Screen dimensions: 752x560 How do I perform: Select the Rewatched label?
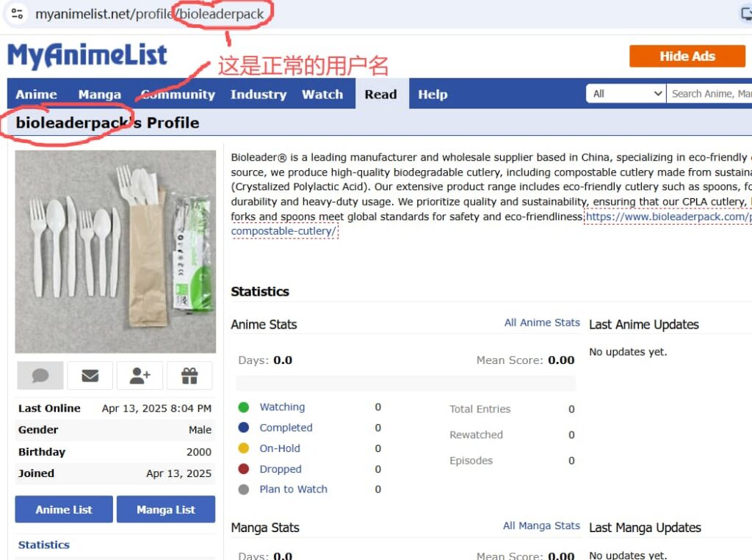pos(476,435)
